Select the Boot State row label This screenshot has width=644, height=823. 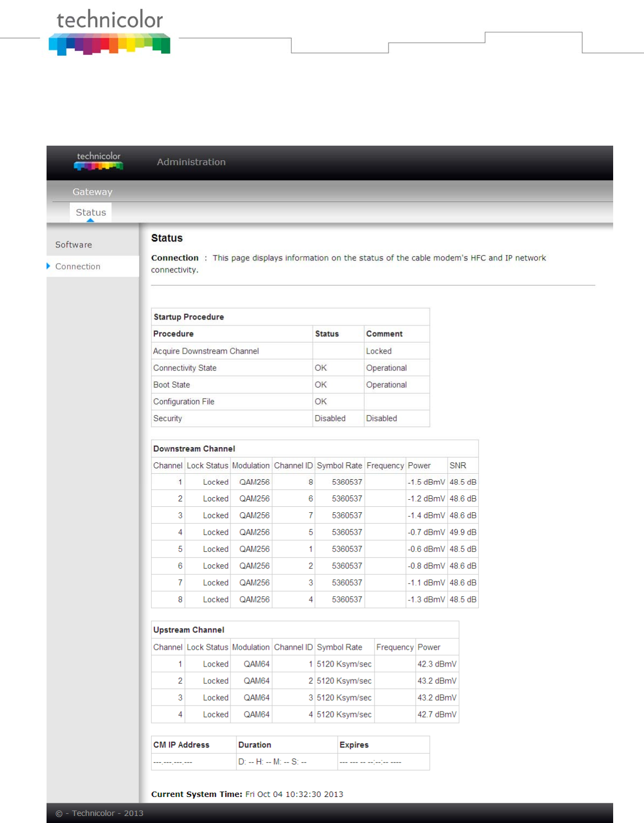pyautogui.click(x=172, y=384)
